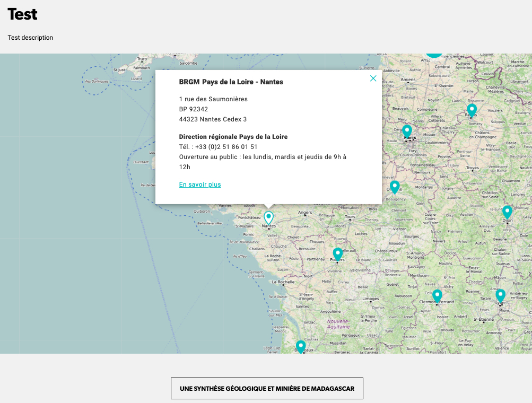This screenshot has height=403, width=532.
Task: Click the 'Direction régionale Pays de la Loire' heading
Action: [233, 137]
